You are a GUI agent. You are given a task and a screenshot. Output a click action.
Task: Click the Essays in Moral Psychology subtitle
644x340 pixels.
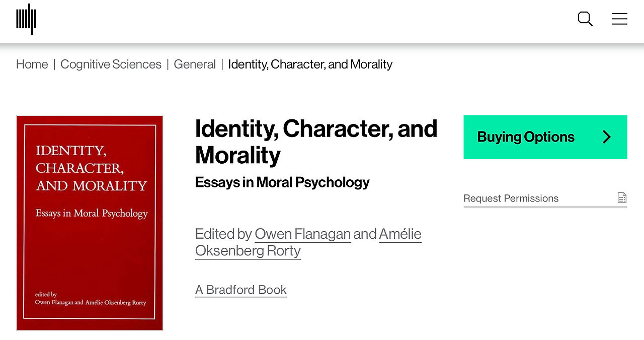click(282, 182)
